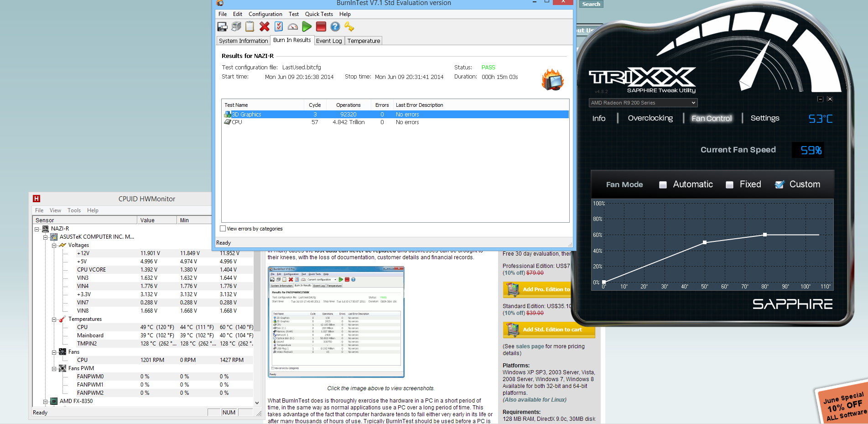Minimize the TRIXX window with its dash icon
This screenshot has width=868, height=424.
coord(820,99)
